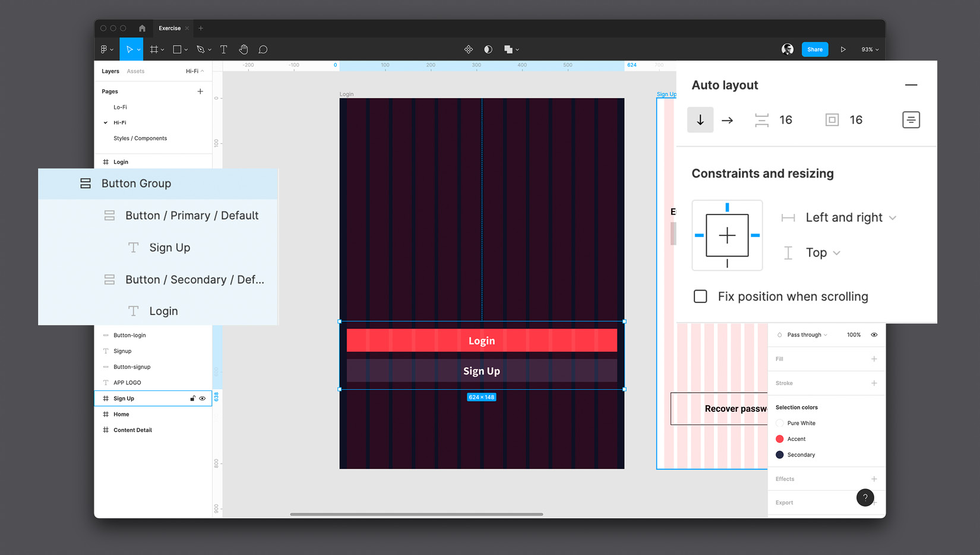The height and width of the screenshot is (555, 980).
Task: Add a new Fill with the plus button
Action: pyautogui.click(x=874, y=358)
